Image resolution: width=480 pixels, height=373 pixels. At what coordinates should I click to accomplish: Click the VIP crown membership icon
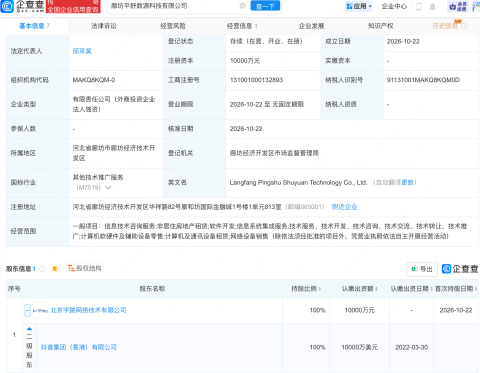[458, 6]
